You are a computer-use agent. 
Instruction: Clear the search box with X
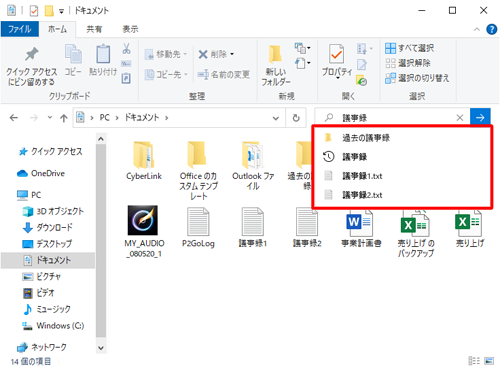point(460,117)
